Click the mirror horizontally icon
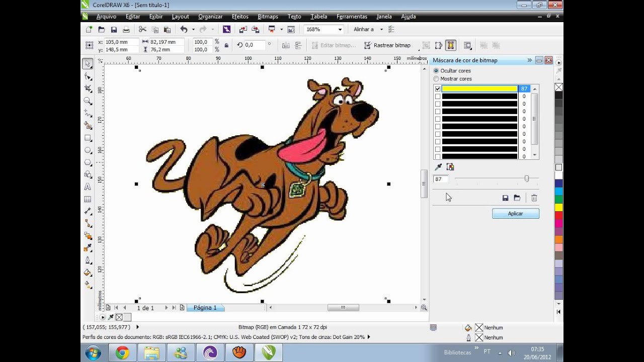This screenshot has width=644, height=362. point(286,45)
